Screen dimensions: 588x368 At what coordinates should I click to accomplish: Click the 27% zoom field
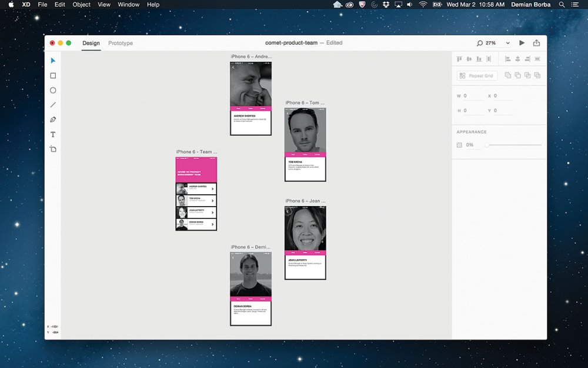pyautogui.click(x=491, y=43)
